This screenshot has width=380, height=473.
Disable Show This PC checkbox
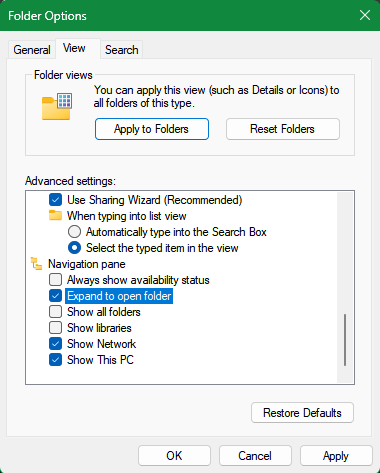tap(55, 360)
